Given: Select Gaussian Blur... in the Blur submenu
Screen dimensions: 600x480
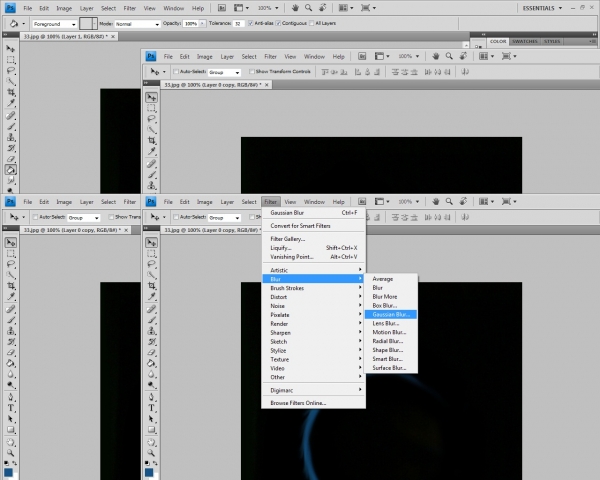Looking at the screenshot, I should (391, 315).
